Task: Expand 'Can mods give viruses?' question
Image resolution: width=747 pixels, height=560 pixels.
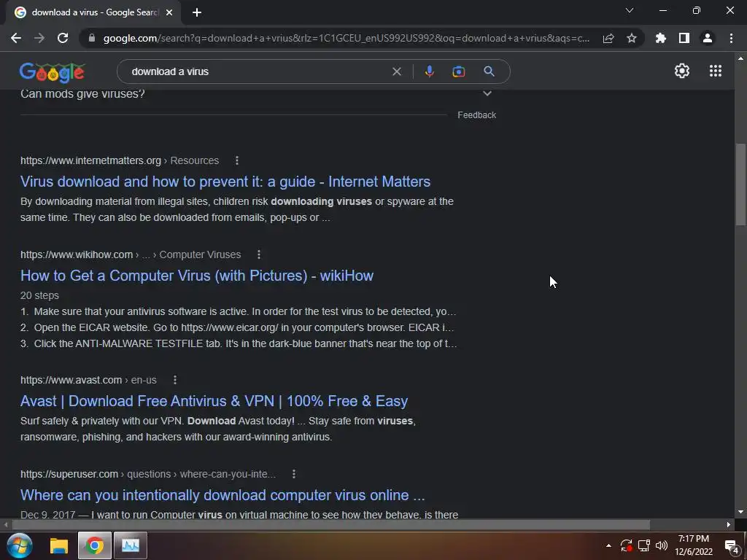Action: tap(487, 94)
